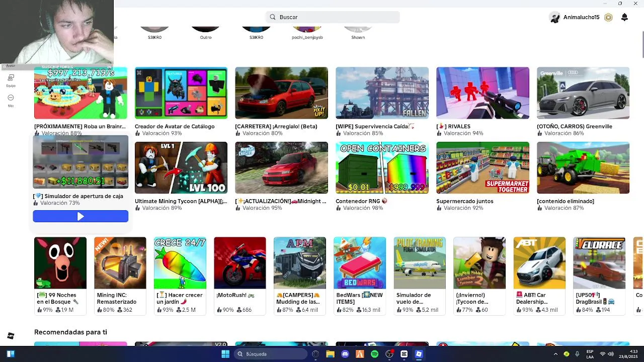Viewport: 644px width, 362px height.
Task: Open Discord from the taskbar
Action: click(x=345, y=354)
